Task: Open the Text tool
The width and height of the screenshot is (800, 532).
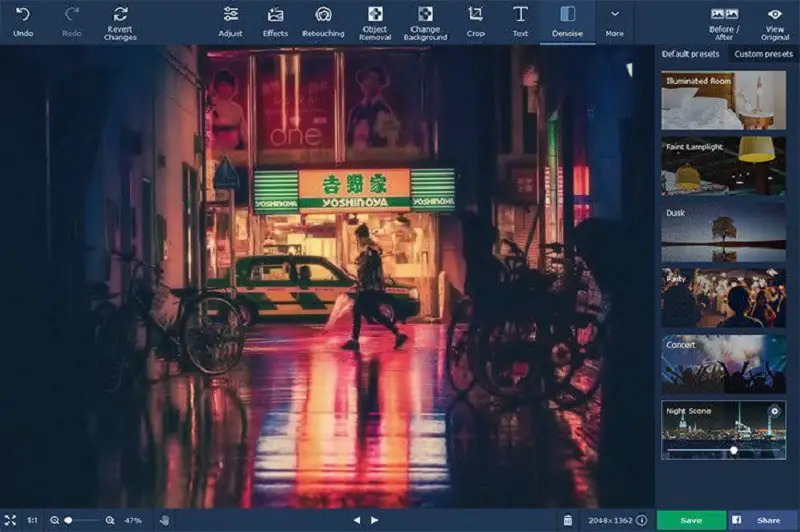Action: pyautogui.click(x=520, y=22)
